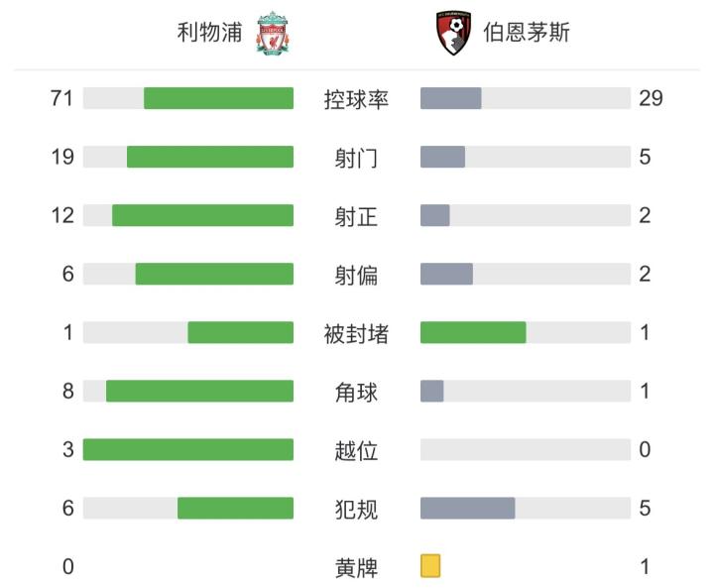
Task: Click the 控球率 stat label
Action: click(356, 99)
